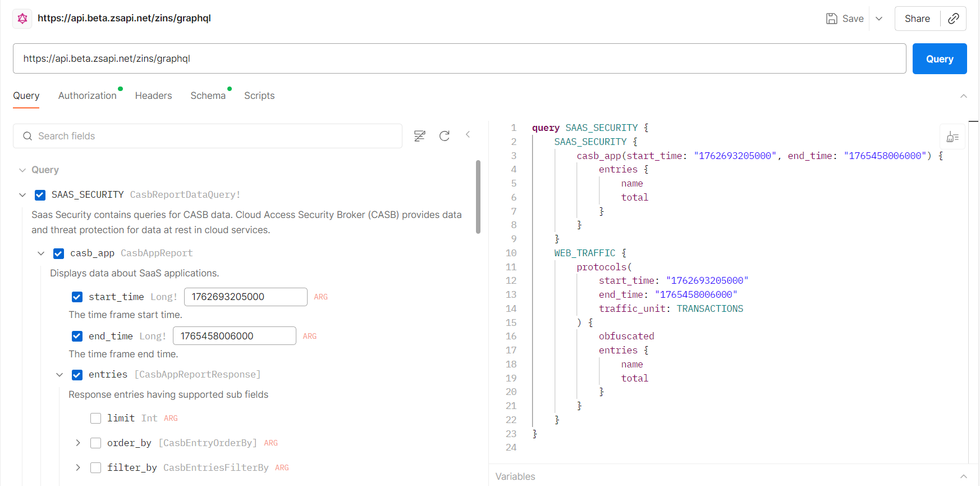Collapse the fields sidebar with left chevron
980x486 pixels.
pyautogui.click(x=468, y=135)
